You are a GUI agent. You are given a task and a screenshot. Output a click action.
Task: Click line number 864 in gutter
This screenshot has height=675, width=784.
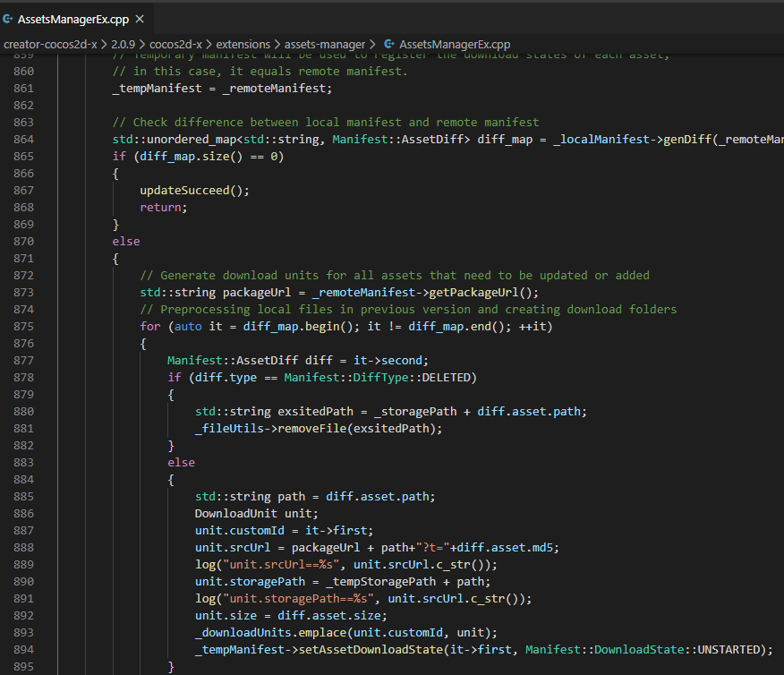pyautogui.click(x=23, y=140)
